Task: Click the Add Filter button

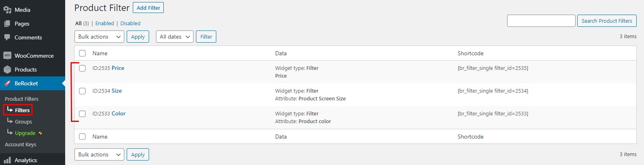Action: pyautogui.click(x=148, y=8)
